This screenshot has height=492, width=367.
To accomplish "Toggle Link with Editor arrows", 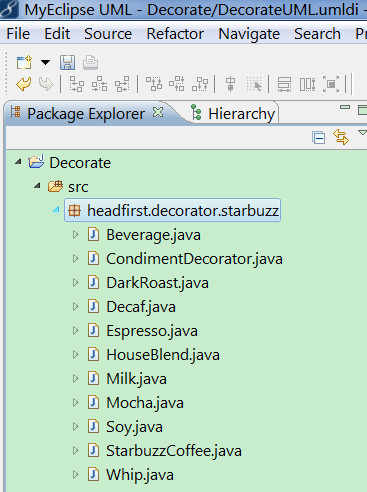I will point(341,137).
